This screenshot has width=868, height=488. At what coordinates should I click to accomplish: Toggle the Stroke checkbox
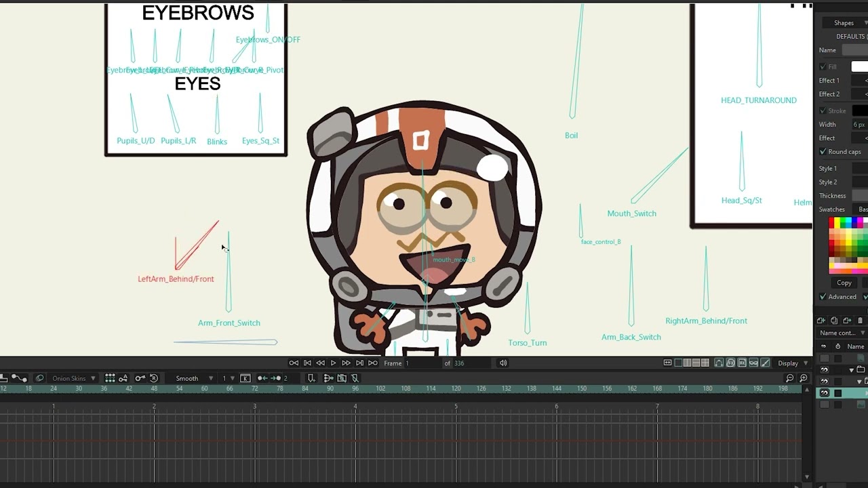pyautogui.click(x=823, y=110)
